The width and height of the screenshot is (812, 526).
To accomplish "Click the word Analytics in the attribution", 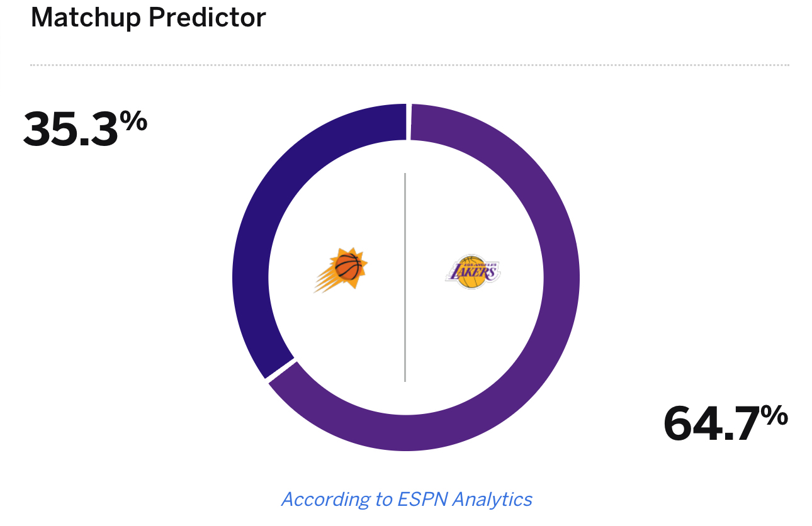I will (493, 500).
